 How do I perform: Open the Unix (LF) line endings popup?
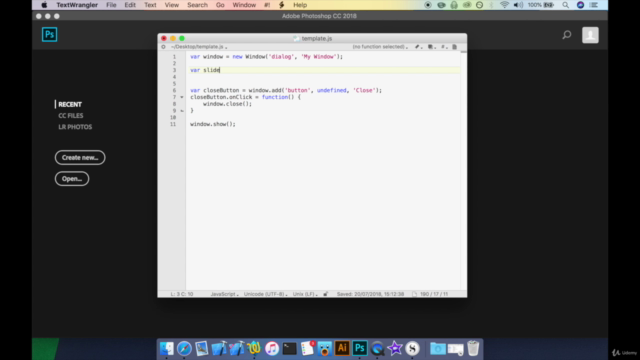click(305, 294)
